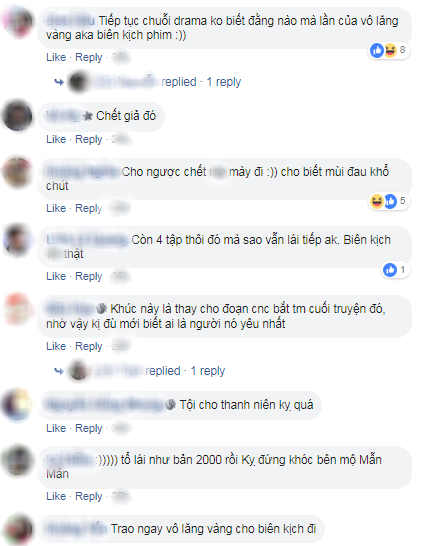Open the small avatar of the replier under the first comment

click(78, 82)
